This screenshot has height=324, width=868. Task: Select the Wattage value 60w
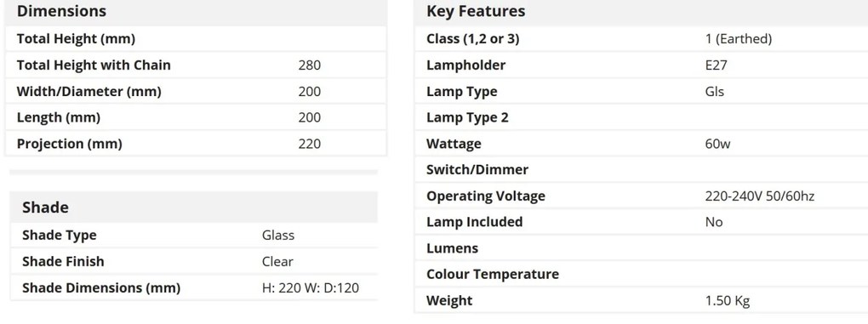coord(717,144)
